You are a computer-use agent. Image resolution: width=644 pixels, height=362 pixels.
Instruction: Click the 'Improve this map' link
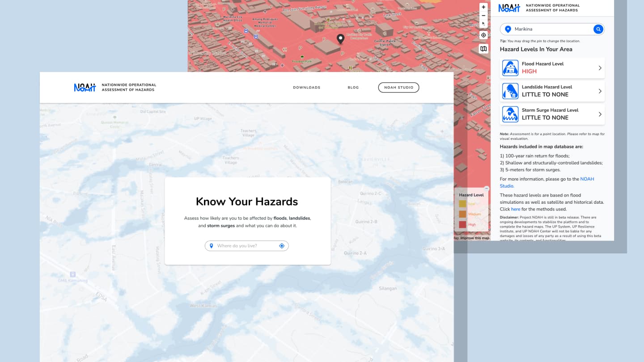(x=475, y=238)
